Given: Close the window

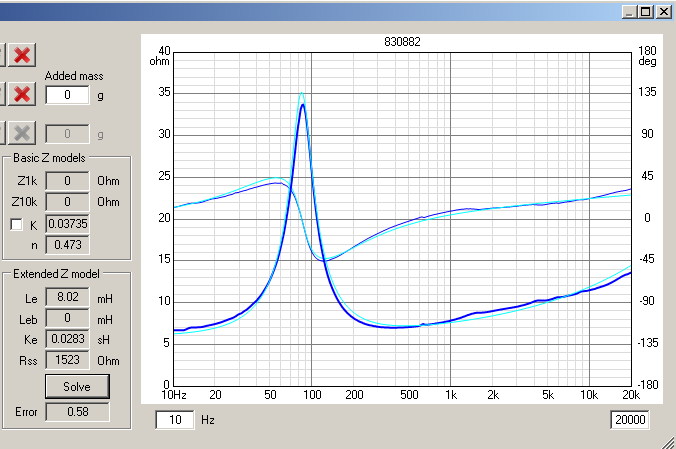Looking at the screenshot, I should 664,12.
